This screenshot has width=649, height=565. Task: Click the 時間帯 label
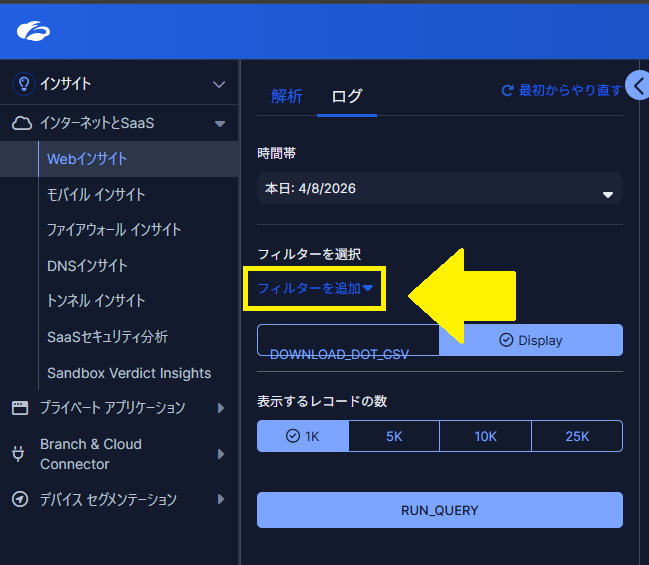pos(276,154)
